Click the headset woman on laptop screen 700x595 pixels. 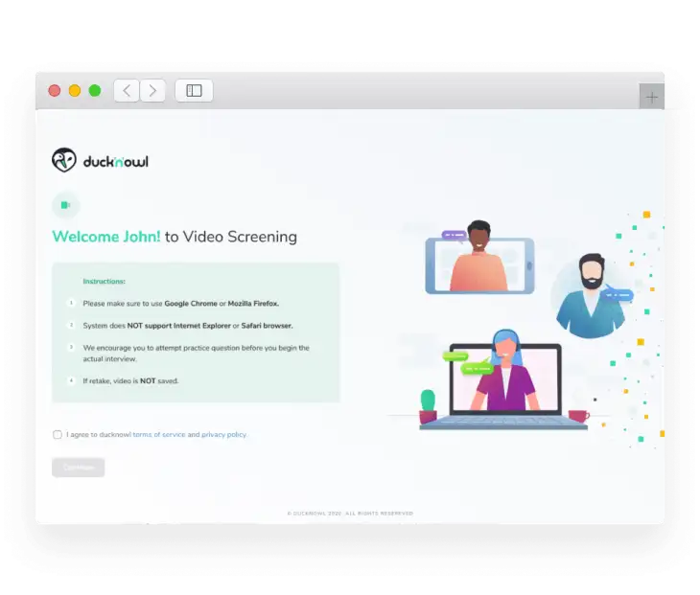(505, 375)
